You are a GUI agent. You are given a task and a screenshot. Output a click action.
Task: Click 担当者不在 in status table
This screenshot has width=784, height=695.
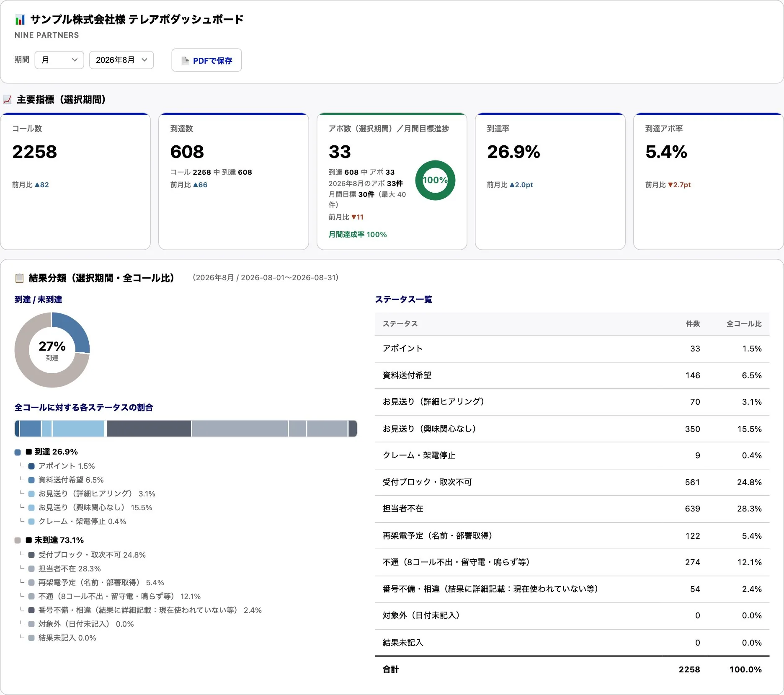click(403, 509)
